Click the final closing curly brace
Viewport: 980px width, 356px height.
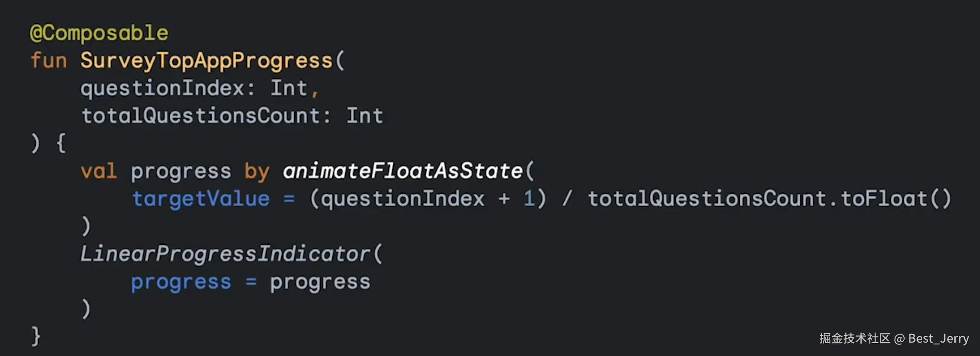pos(36,336)
